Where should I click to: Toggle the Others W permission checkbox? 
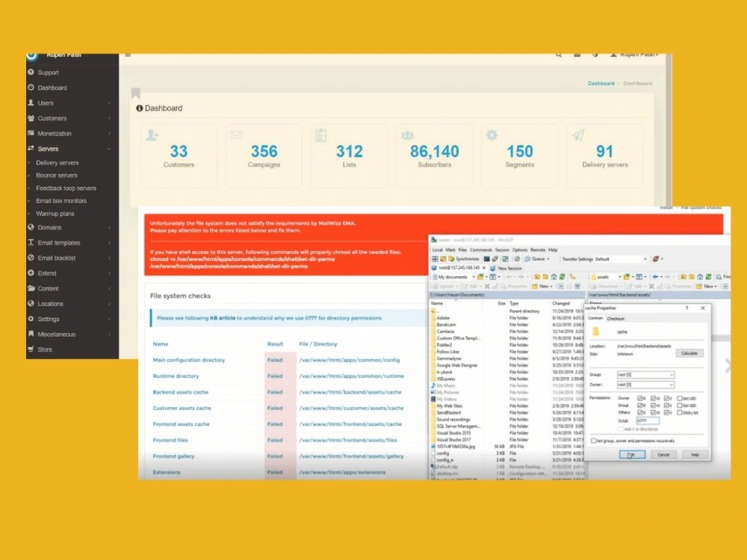click(x=653, y=412)
